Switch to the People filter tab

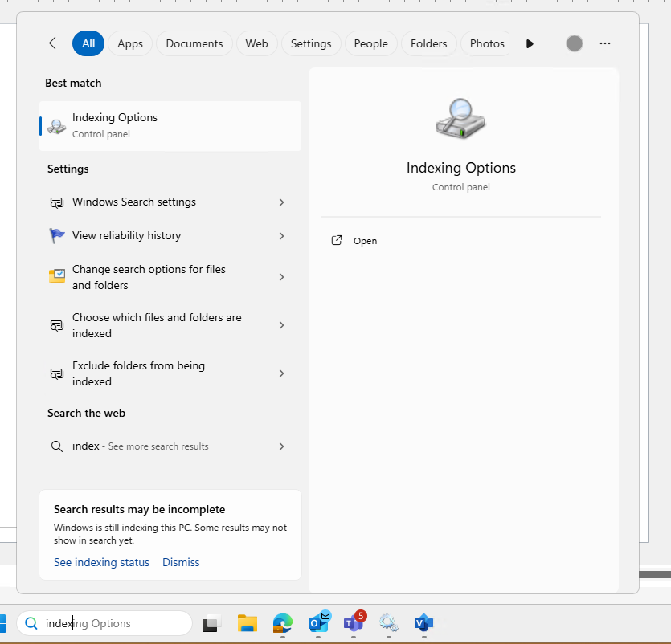point(371,43)
